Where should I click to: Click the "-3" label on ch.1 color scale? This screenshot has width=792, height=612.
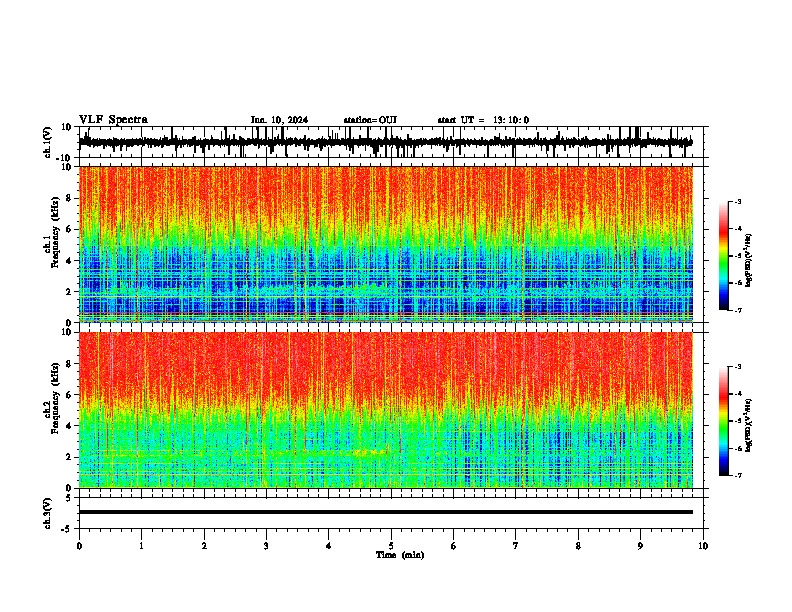[738, 201]
